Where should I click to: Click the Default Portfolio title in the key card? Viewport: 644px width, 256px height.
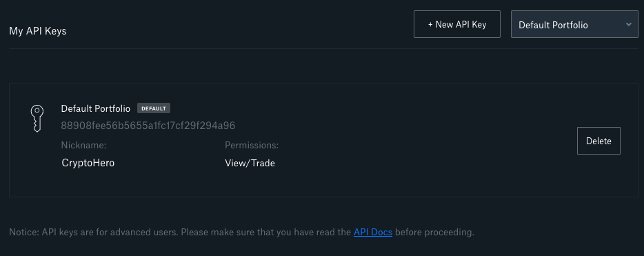[95, 108]
